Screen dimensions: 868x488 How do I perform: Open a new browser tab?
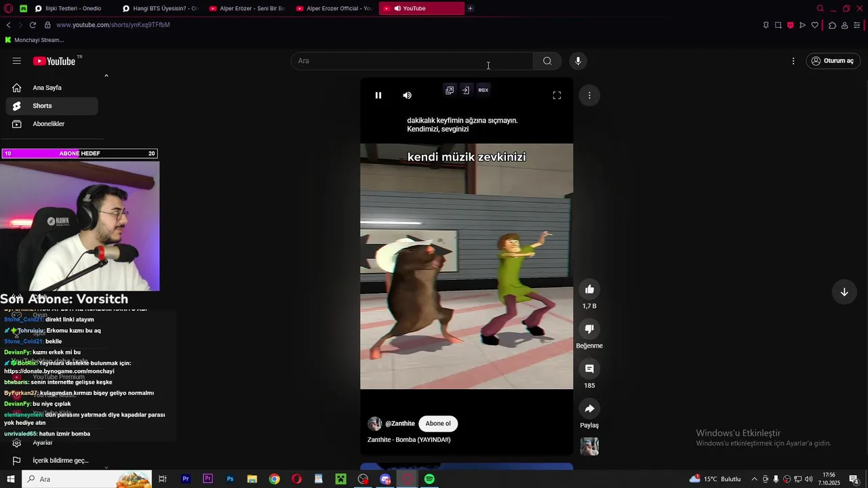pos(470,8)
